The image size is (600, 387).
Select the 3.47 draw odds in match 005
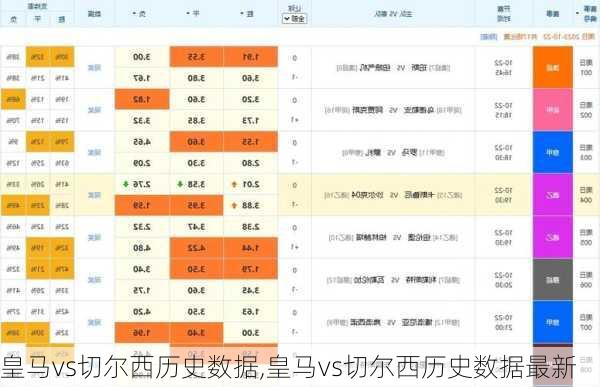(196, 227)
